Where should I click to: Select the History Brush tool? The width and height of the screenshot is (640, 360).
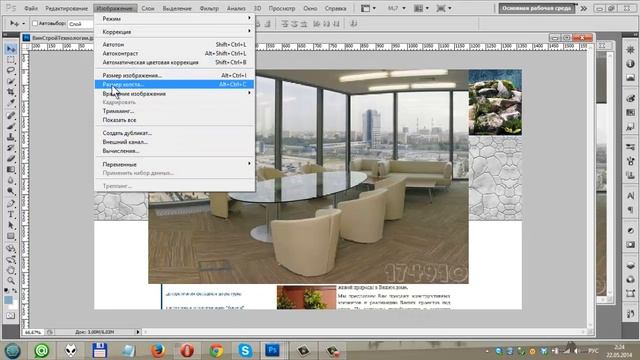pyautogui.click(x=11, y=148)
